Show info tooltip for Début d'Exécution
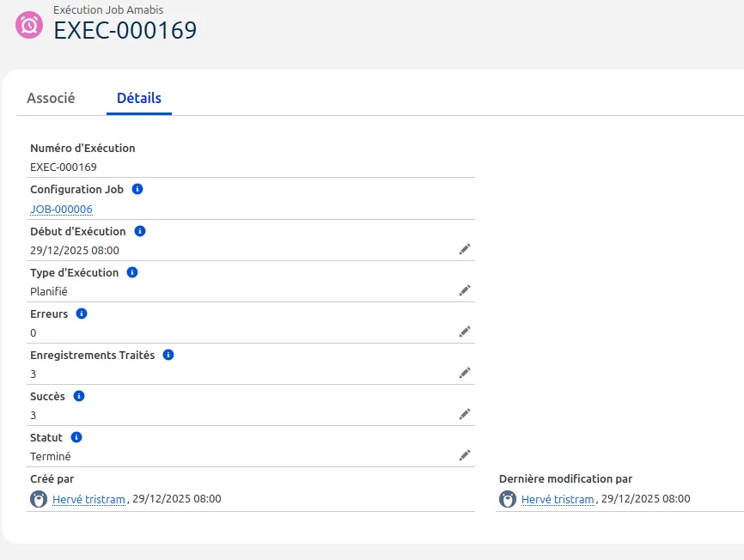Screen dimensions: 744x560 [x=140, y=231]
